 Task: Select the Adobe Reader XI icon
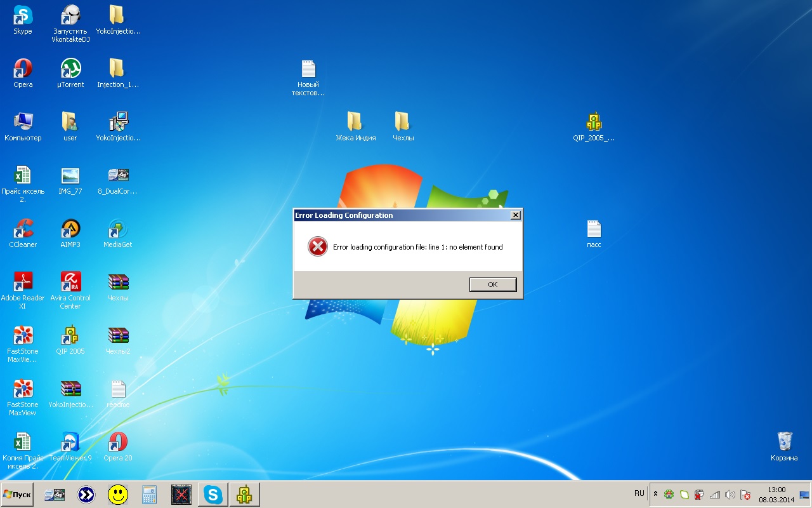(23, 283)
